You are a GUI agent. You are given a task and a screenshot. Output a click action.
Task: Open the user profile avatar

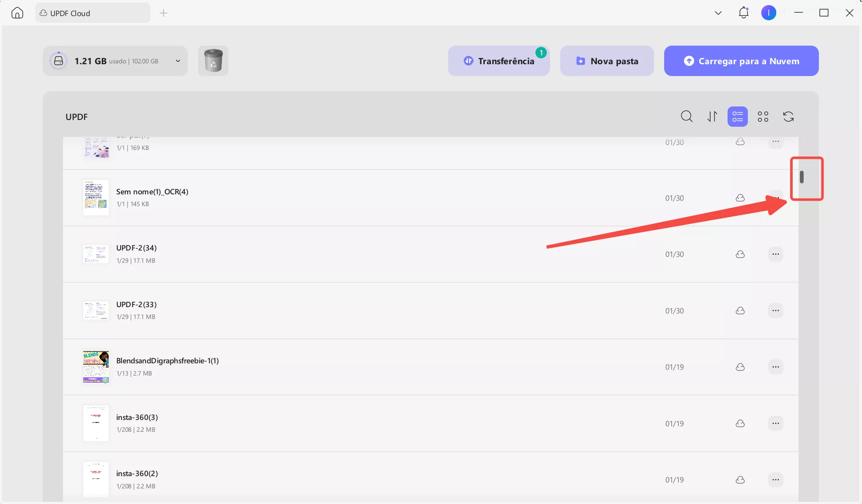pos(768,13)
